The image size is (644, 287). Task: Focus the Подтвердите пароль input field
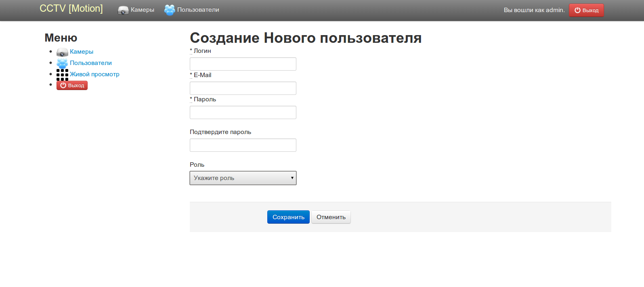(243, 145)
